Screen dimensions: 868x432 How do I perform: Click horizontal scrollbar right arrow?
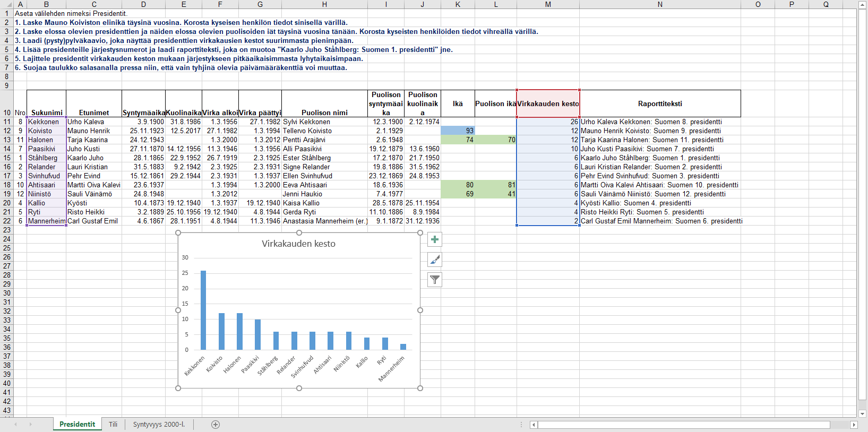click(x=854, y=425)
